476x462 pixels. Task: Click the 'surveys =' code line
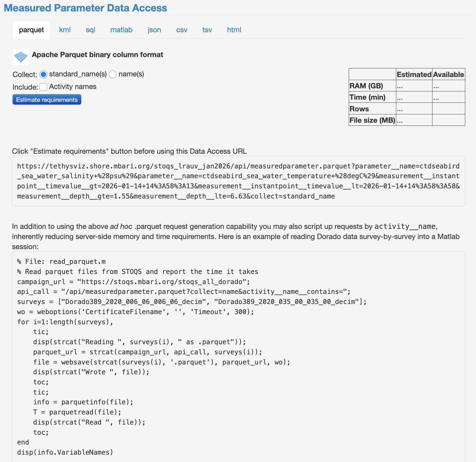[x=192, y=302]
